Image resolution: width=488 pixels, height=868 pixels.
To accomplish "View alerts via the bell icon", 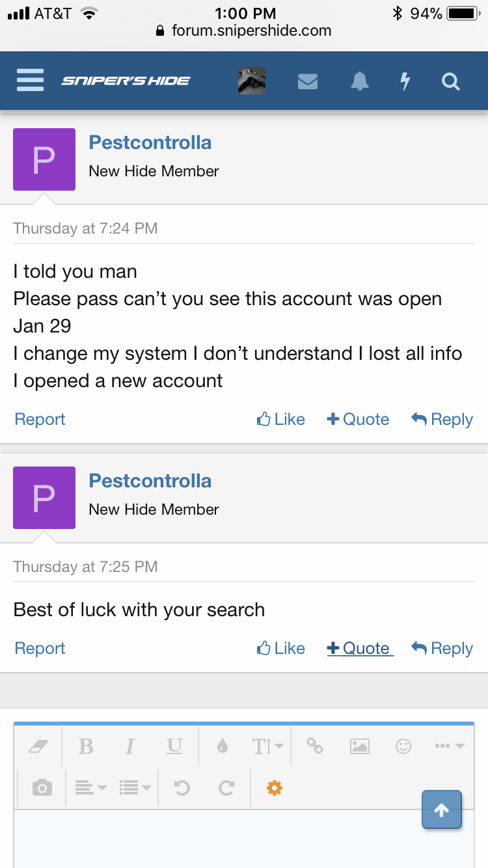I will [x=359, y=81].
